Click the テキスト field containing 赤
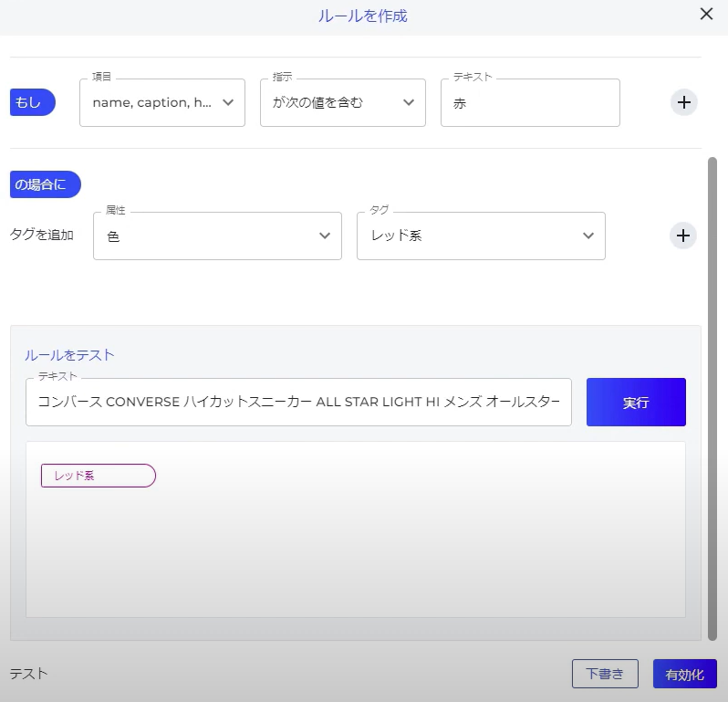The width and height of the screenshot is (728, 702). pyautogui.click(x=530, y=102)
